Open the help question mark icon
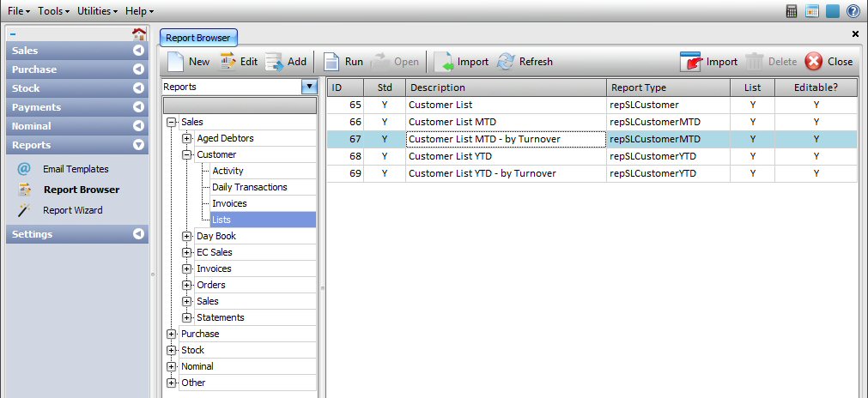The width and height of the screenshot is (868, 398). coord(853,11)
